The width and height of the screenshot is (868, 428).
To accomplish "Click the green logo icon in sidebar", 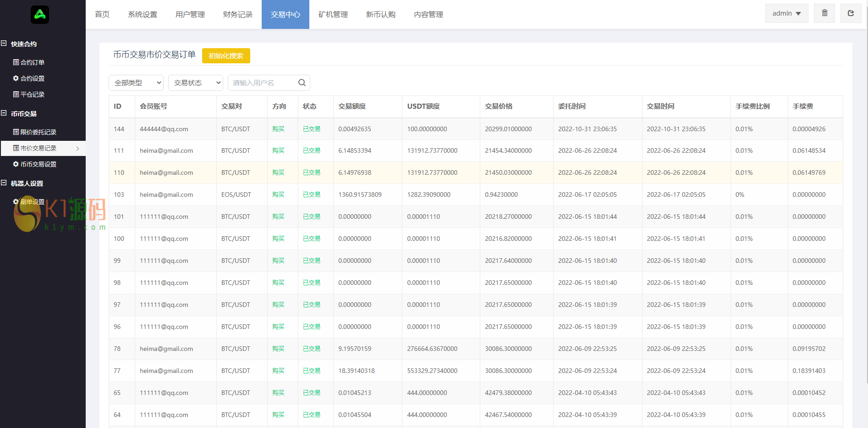I will pos(40,15).
